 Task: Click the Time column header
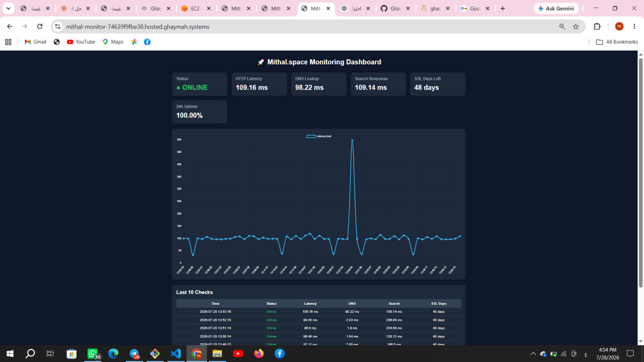(x=215, y=304)
